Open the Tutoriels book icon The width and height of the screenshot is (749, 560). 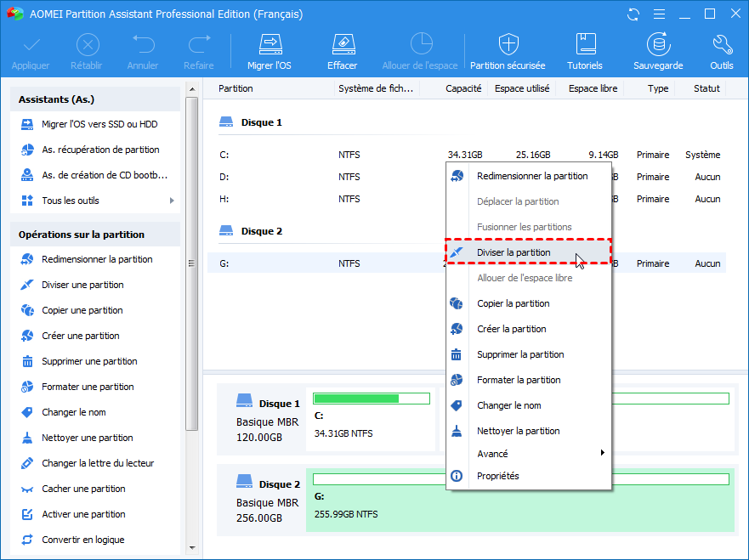click(x=585, y=45)
